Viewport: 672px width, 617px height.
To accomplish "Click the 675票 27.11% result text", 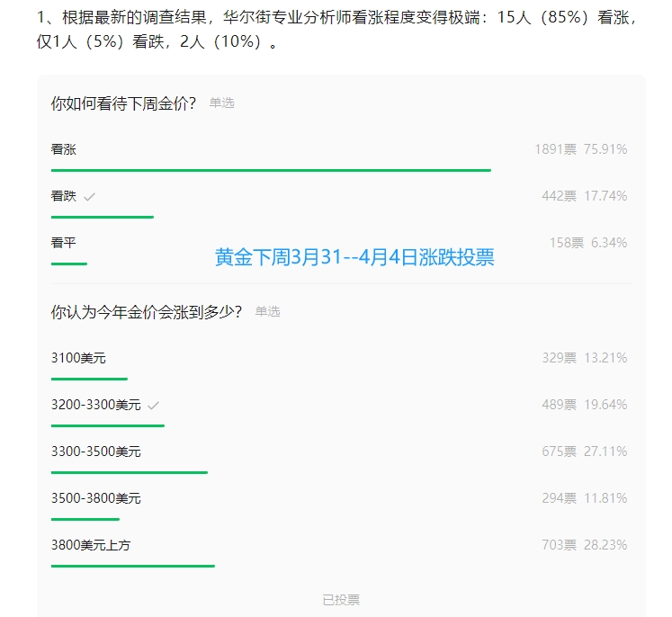I will click(x=584, y=452).
